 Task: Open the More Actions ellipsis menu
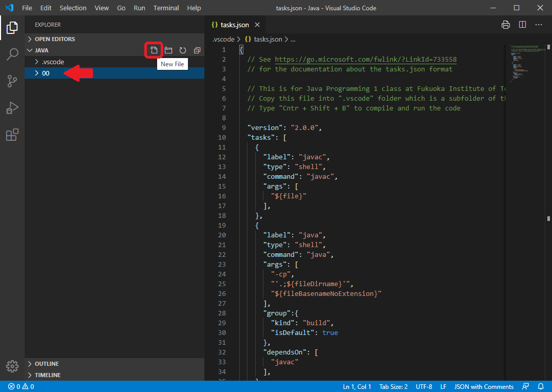(539, 25)
